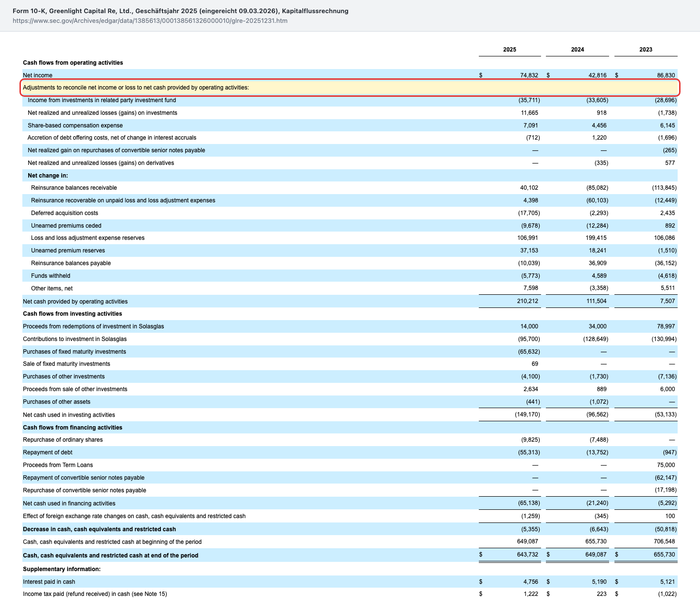The height and width of the screenshot is (611, 700).
Task: Click the 2025 column header
Action: click(x=509, y=50)
